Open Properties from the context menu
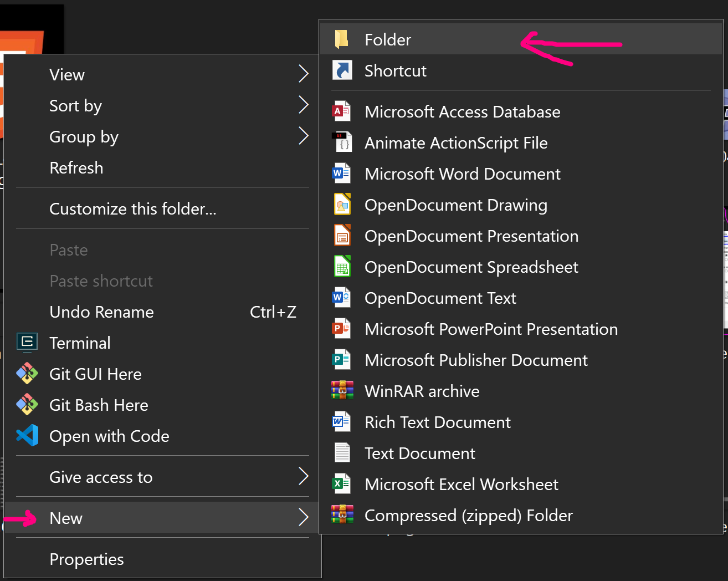Image resolution: width=728 pixels, height=581 pixels. coord(162,559)
